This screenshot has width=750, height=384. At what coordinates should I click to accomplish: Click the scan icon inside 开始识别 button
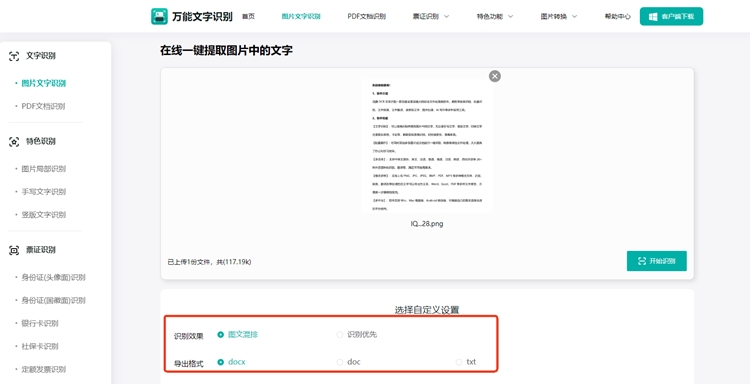pyautogui.click(x=642, y=261)
